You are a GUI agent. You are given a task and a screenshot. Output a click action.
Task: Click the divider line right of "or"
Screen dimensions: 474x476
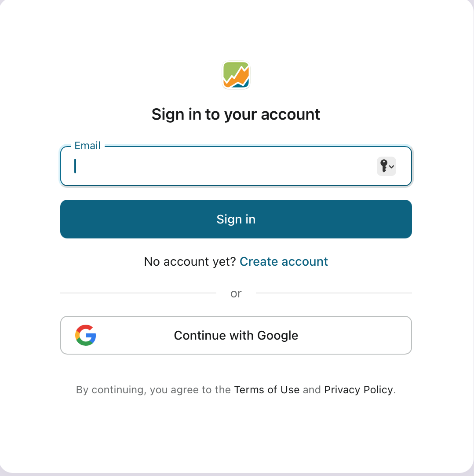pos(334,293)
